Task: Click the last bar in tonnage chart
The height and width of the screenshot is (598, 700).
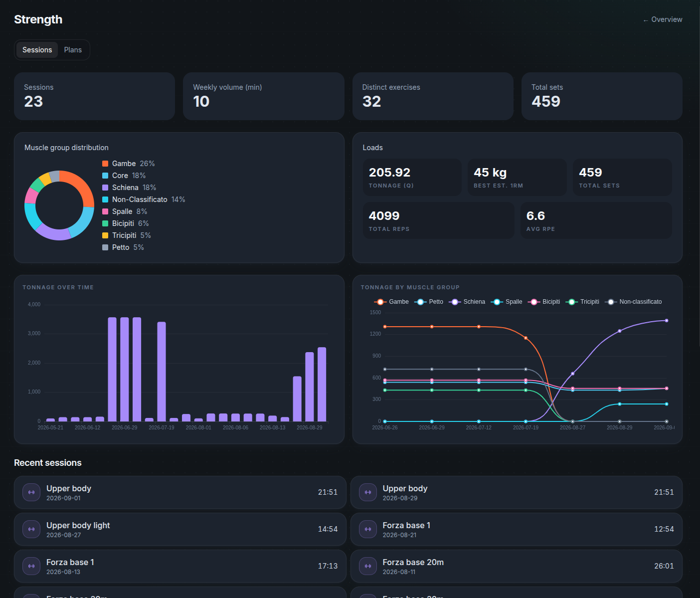Action: tap(322, 384)
